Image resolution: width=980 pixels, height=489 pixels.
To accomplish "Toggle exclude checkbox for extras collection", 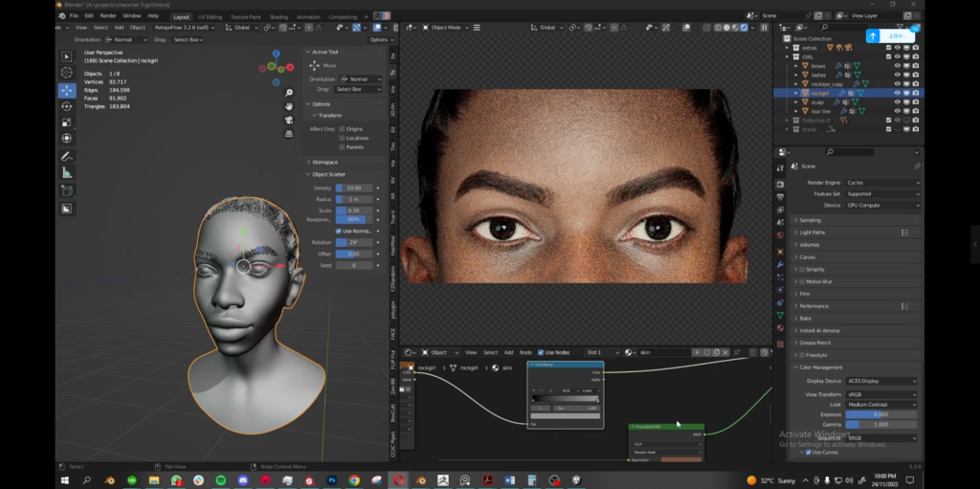I will (888, 48).
